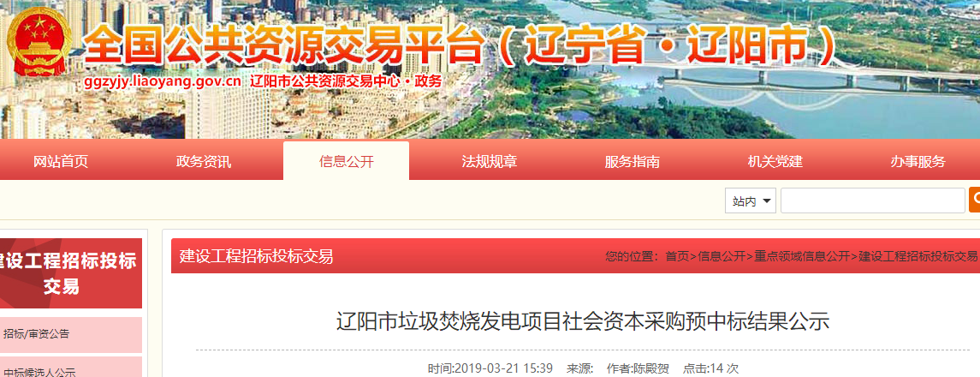Go to 网站首页 in the navigation bar
Screen dimensions: 980x377
[61, 161]
